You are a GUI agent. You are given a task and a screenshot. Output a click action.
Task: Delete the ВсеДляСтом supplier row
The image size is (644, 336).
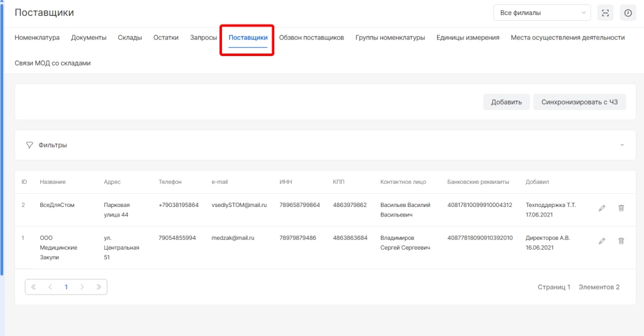click(x=621, y=208)
